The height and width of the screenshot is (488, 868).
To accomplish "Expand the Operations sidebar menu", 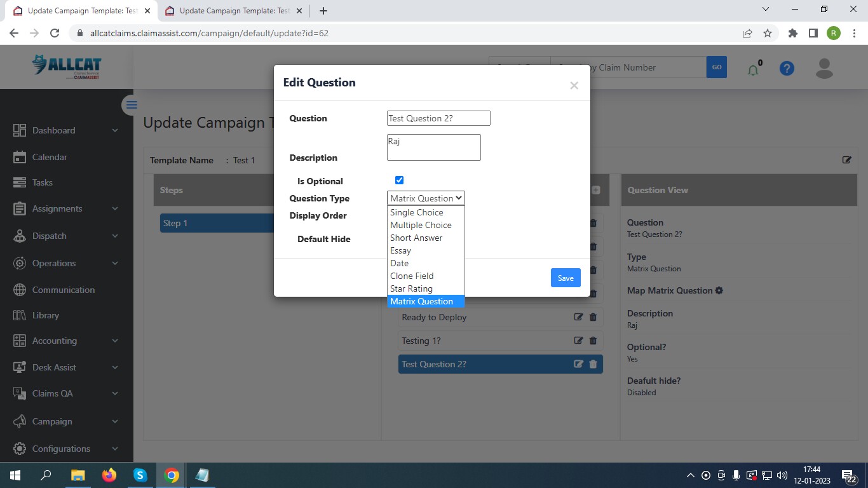I will click(67, 263).
